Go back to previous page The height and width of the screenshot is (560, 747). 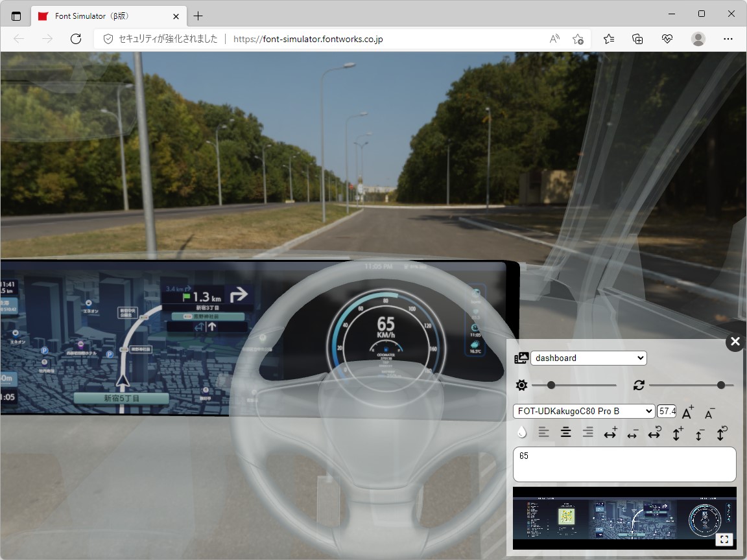coord(19,39)
